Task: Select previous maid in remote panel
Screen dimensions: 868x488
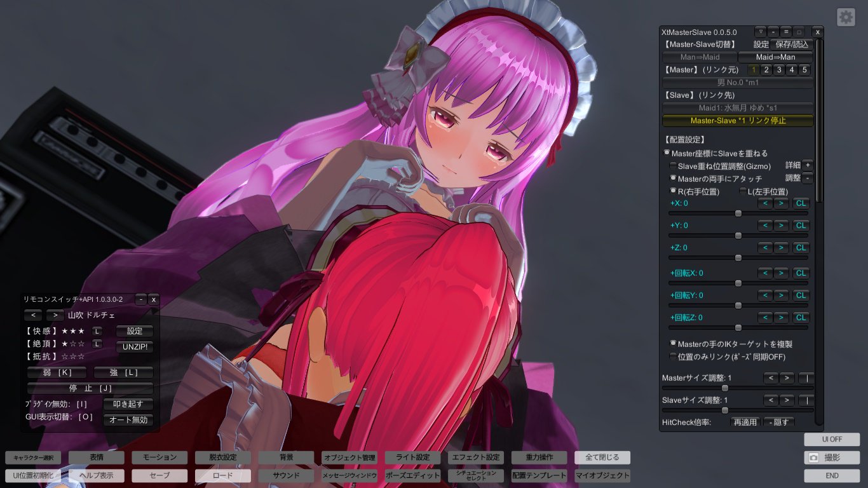Action: coord(34,315)
